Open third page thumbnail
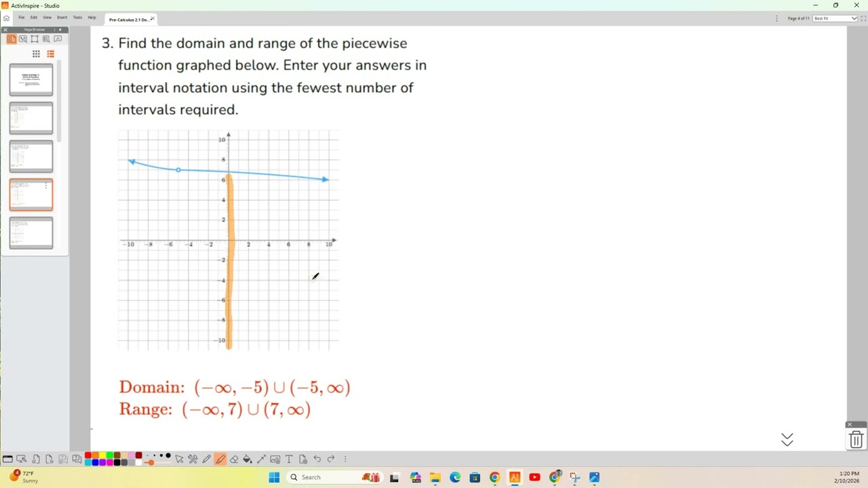Viewport: 868px width, 488px height. [31, 157]
